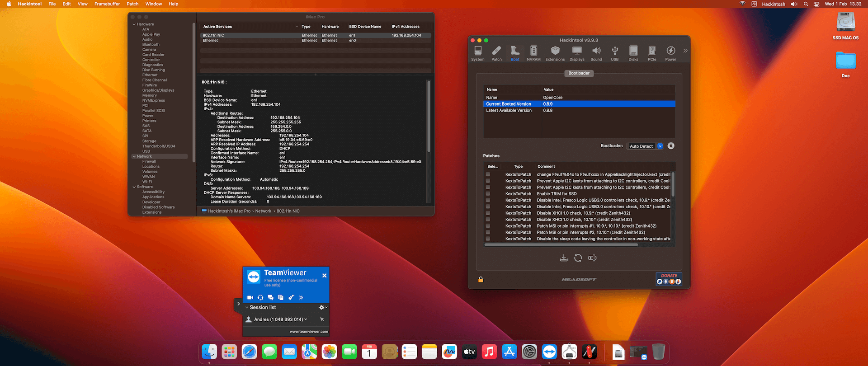Open the PCIe icon in Hackintool toolbar
The height and width of the screenshot is (366, 868).
652,53
